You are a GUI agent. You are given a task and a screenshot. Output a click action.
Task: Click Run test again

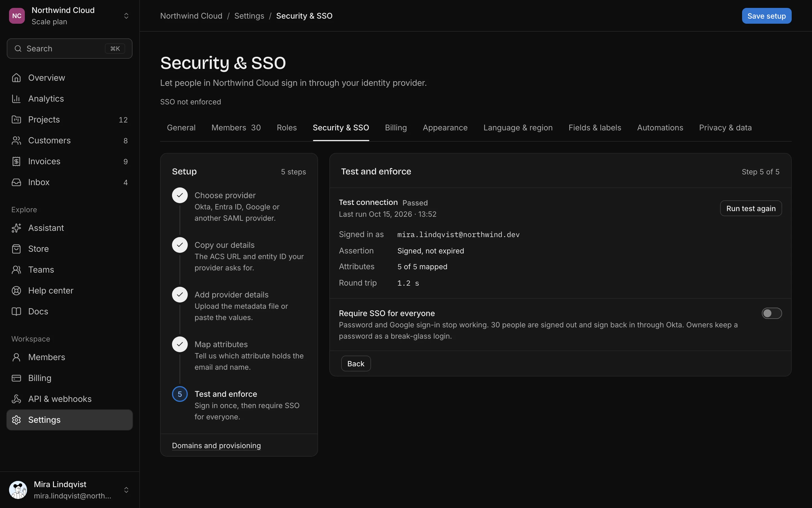pyautogui.click(x=751, y=208)
